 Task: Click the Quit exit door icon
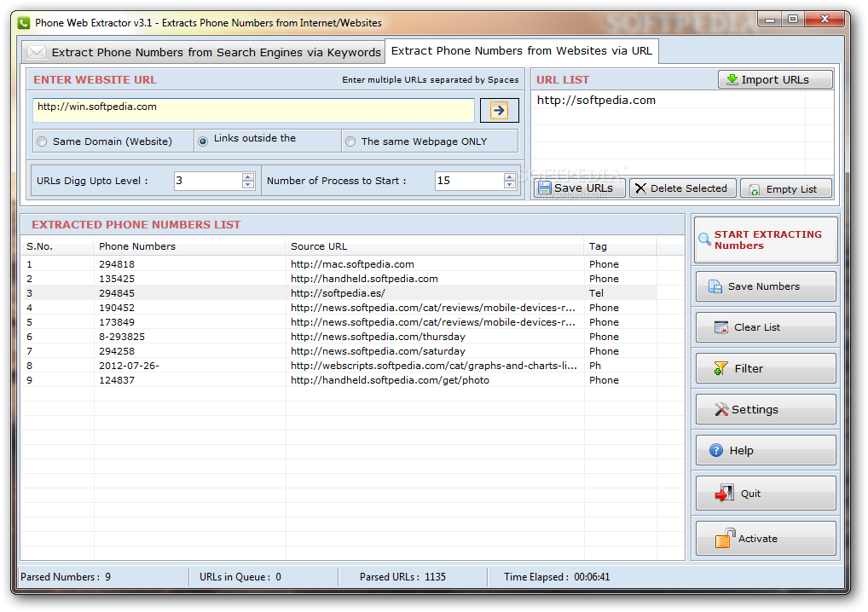pyautogui.click(x=725, y=493)
